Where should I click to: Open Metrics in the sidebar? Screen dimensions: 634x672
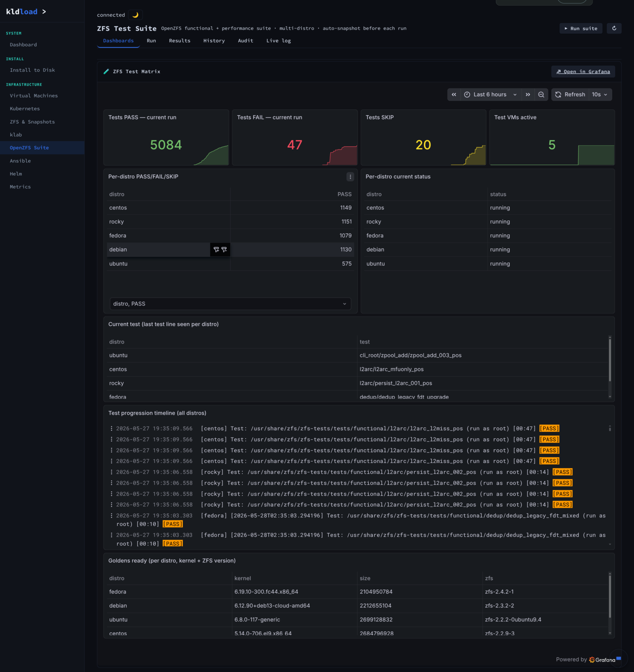[x=42, y=187]
